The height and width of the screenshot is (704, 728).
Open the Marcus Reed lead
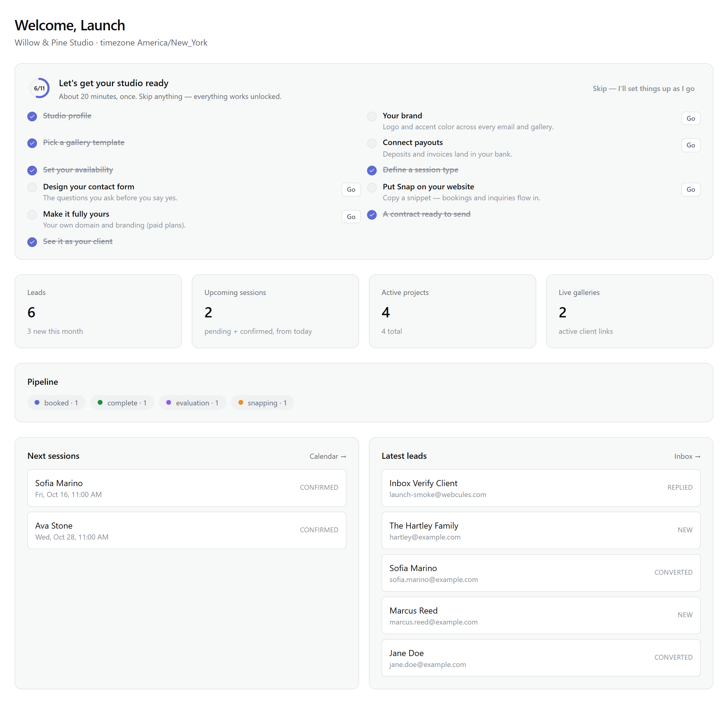click(541, 615)
